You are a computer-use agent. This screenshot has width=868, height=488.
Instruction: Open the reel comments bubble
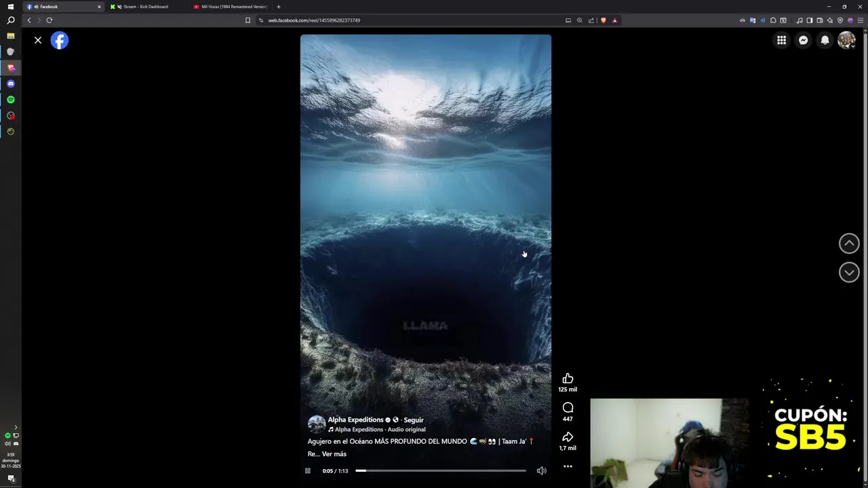[x=568, y=408]
